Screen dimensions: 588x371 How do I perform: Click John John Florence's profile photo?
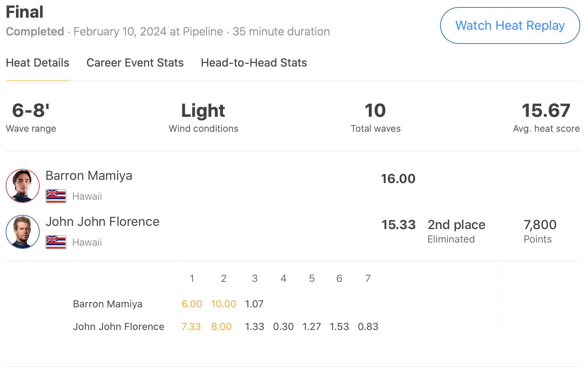pos(23,232)
